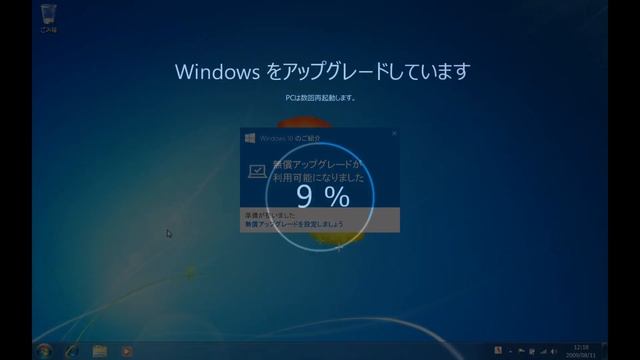
Task: Open the Windows Start orb
Action: 44,351
